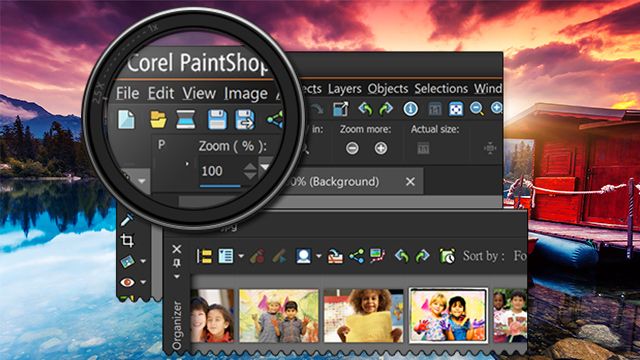
Task: Click the Zoom more minus button
Action: pyautogui.click(x=352, y=148)
